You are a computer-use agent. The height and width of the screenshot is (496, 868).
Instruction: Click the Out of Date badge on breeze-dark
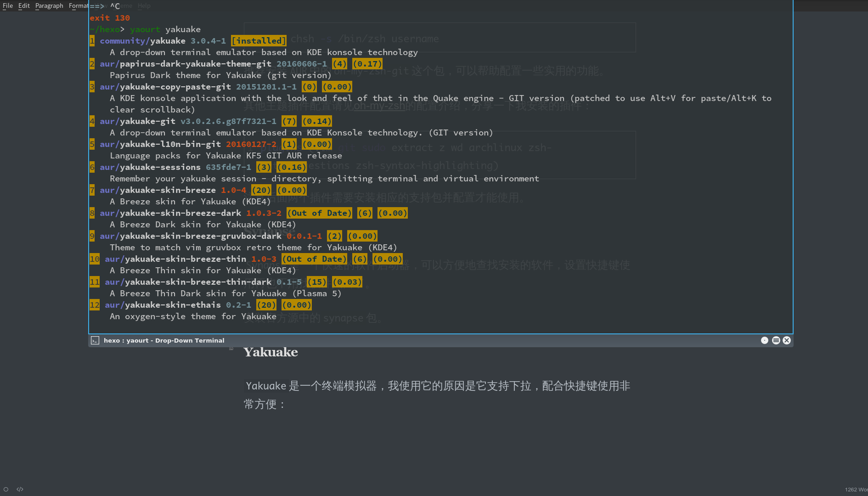pos(319,213)
